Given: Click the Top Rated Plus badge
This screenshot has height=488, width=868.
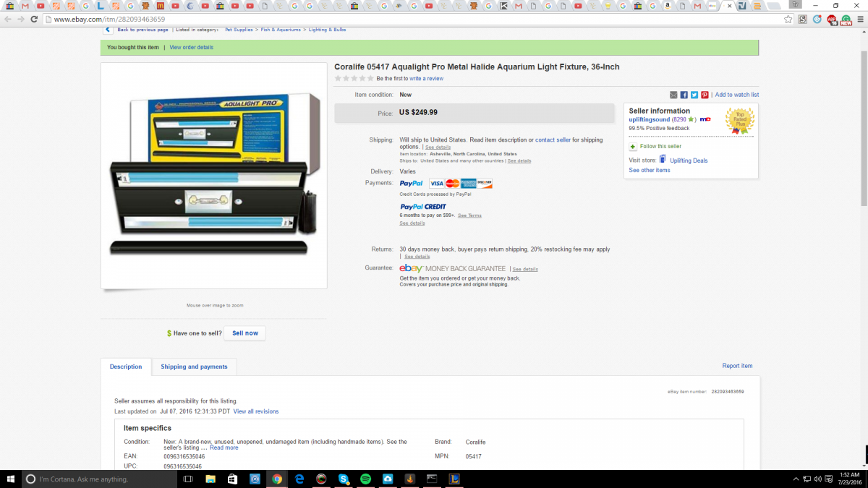Looking at the screenshot, I should click(740, 121).
